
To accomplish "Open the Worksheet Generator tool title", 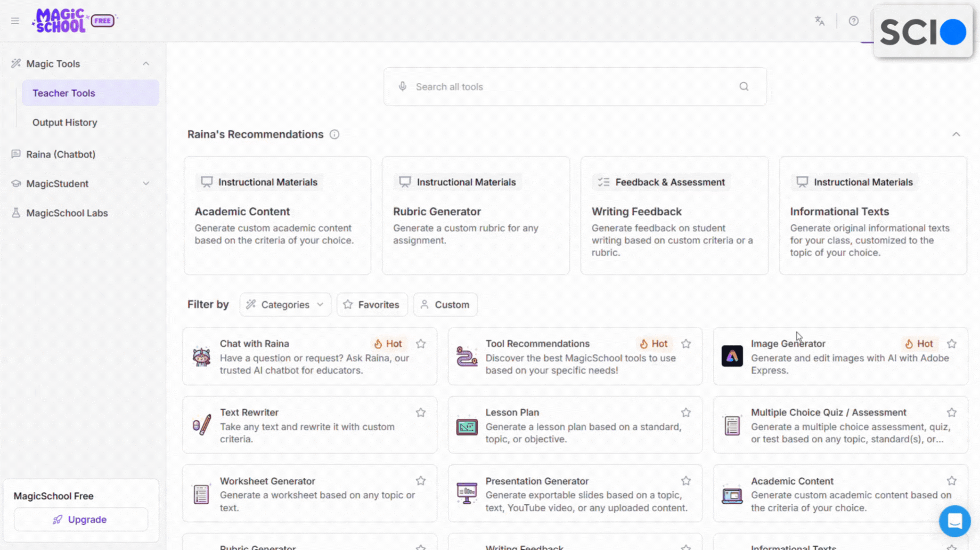I will pyautogui.click(x=267, y=481).
